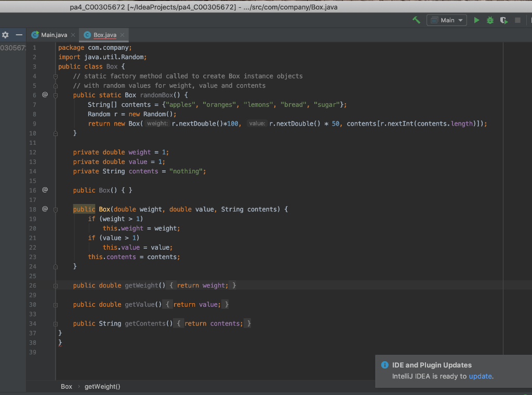The width and height of the screenshot is (532, 395).
Task: Click gutter marker on line 6
Action: (x=45, y=94)
